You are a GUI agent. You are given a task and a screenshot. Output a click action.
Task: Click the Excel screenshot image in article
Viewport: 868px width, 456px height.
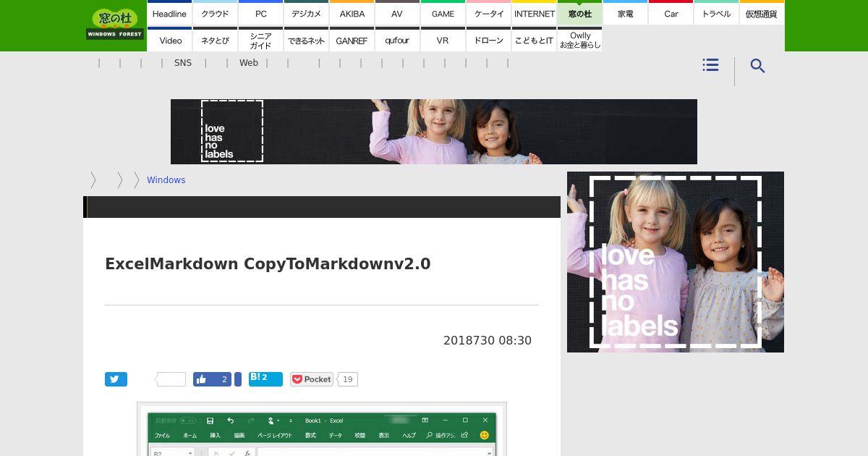[x=322, y=429]
